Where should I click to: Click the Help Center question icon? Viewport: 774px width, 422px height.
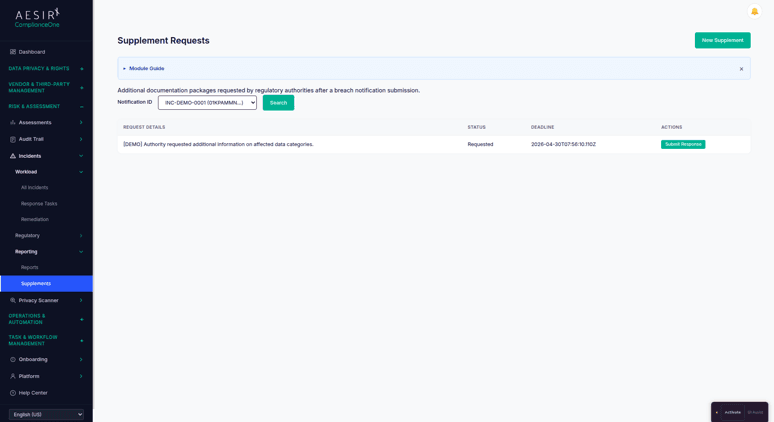[x=13, y=393]
